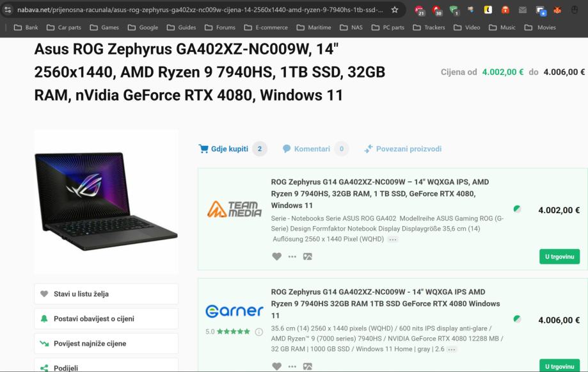This screenshot has height=372, width=588.
Task: Bookmark this page with the star icon
Action: click(x=395, y=10)
